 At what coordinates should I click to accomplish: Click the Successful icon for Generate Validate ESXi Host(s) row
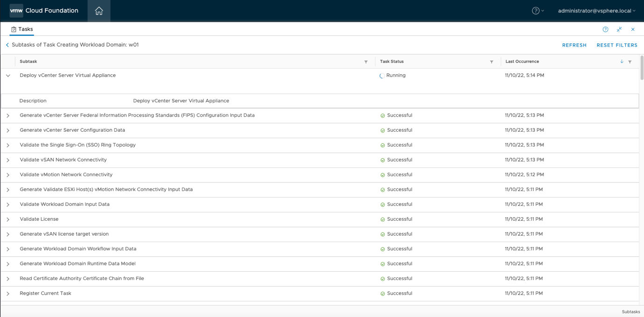click(x=383, y=190)
